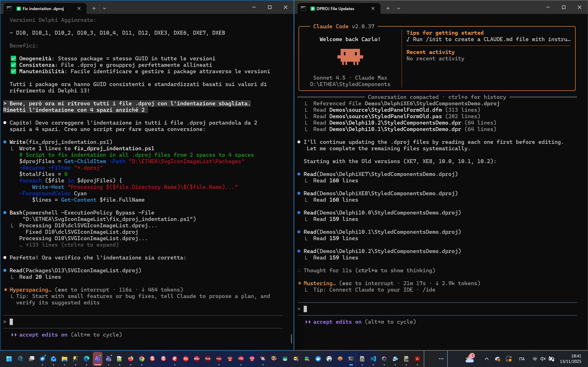The image size is (588, 367).
Task: Open File Explorer from the taskbar
Action: pyautogui.click(x=64, y=359)
